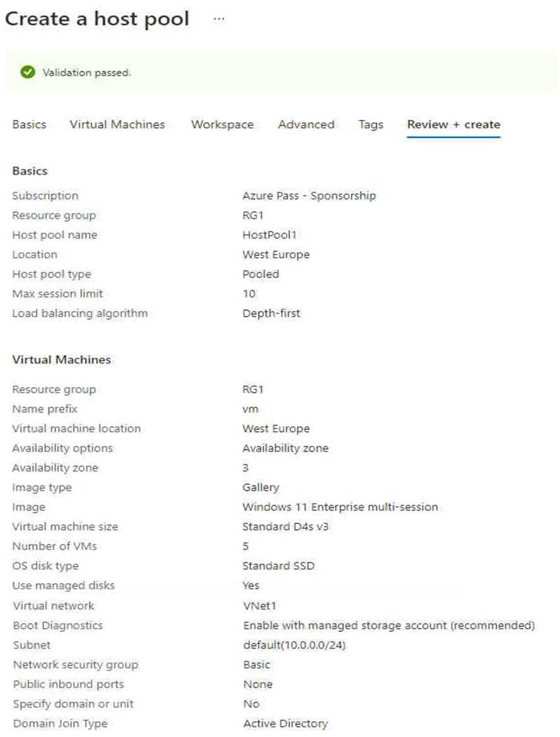The image size is (560, 737).
Task: Open the Tags tab
Action: click(x=371, y=124)
